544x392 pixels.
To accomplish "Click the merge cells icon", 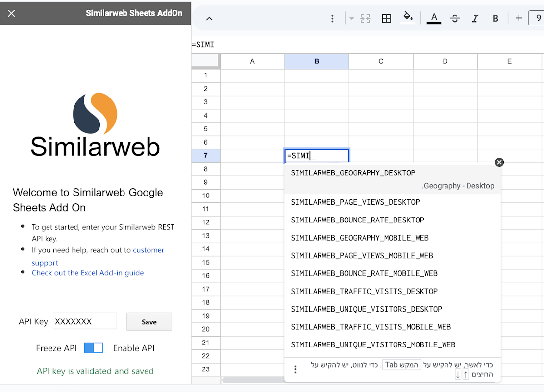I will point(365,19).
